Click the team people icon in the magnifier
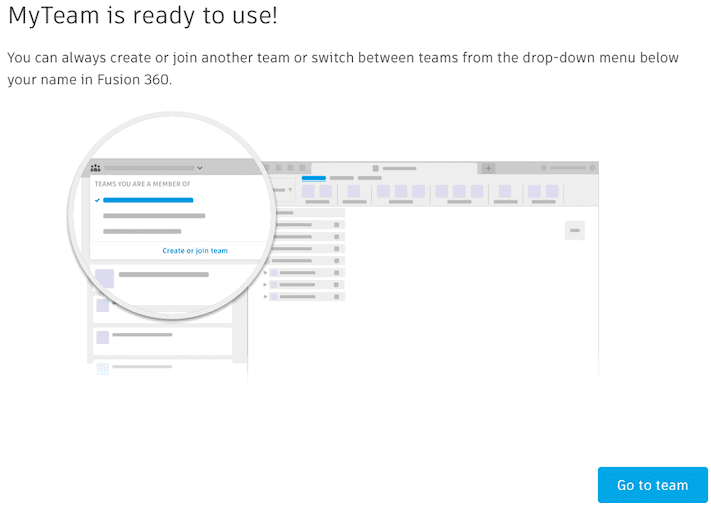The image size is (711, 506). coord(96,168)
